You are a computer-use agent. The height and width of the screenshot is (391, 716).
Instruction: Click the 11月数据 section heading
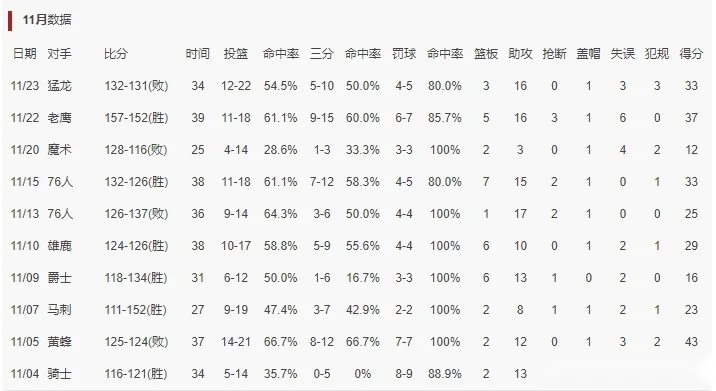(x=47, y=20)
